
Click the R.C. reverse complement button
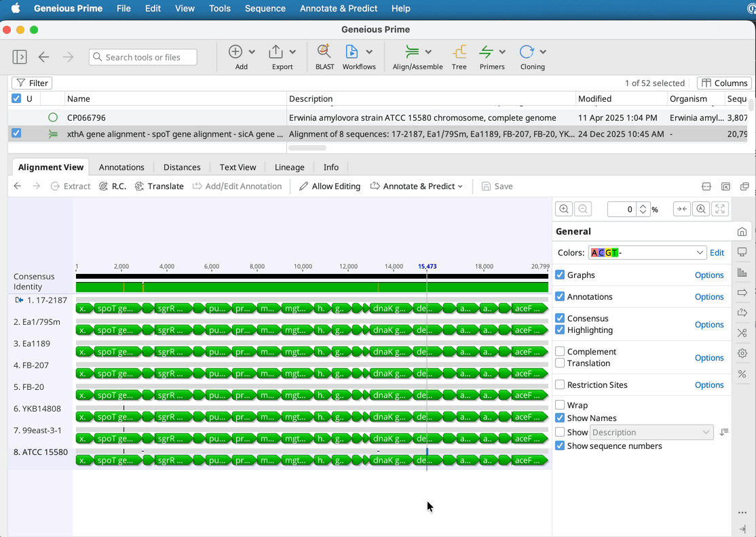pyautogui.click(x=113, y=186)
